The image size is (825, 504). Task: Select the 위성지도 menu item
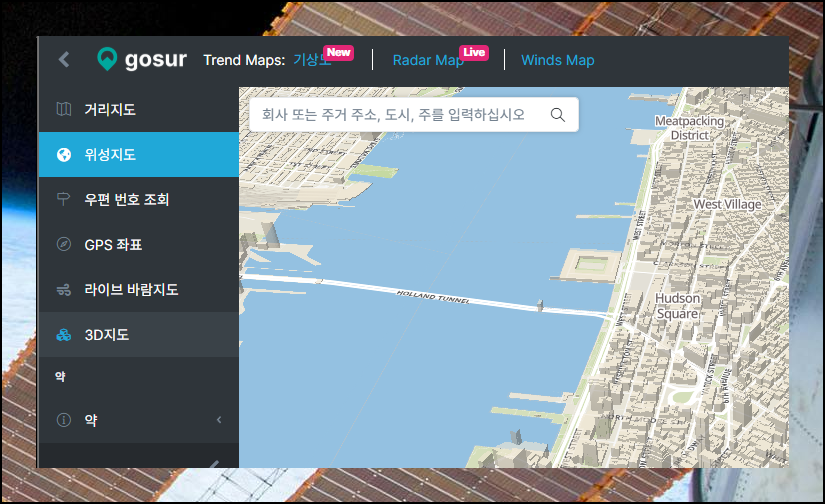(x=139, y=155)
